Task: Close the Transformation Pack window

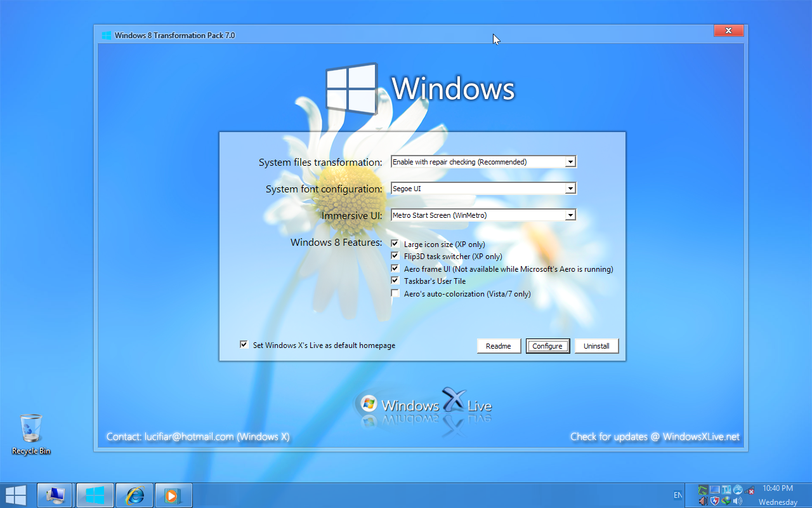Action: [x=728, y=30]
